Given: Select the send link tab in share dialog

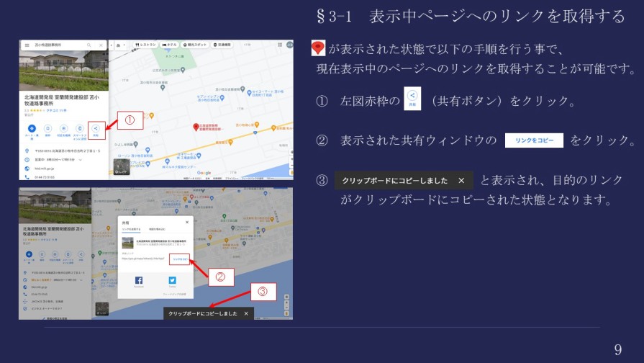Looking at the screenshot, I should (132, 228).
